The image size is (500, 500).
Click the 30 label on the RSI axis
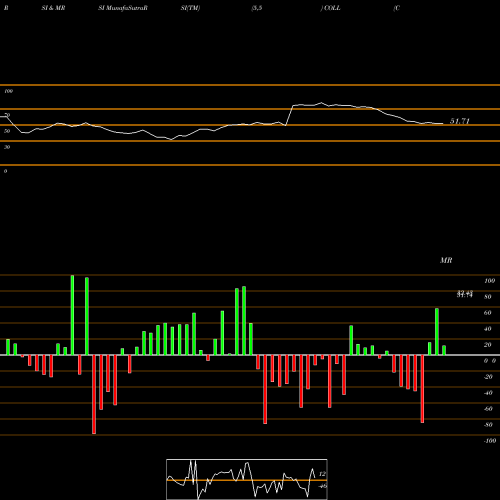[7, 147]
